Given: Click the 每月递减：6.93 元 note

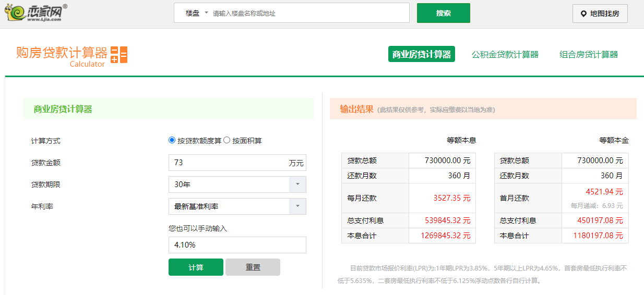Looking at the screenshot, I should click(597, 206).
